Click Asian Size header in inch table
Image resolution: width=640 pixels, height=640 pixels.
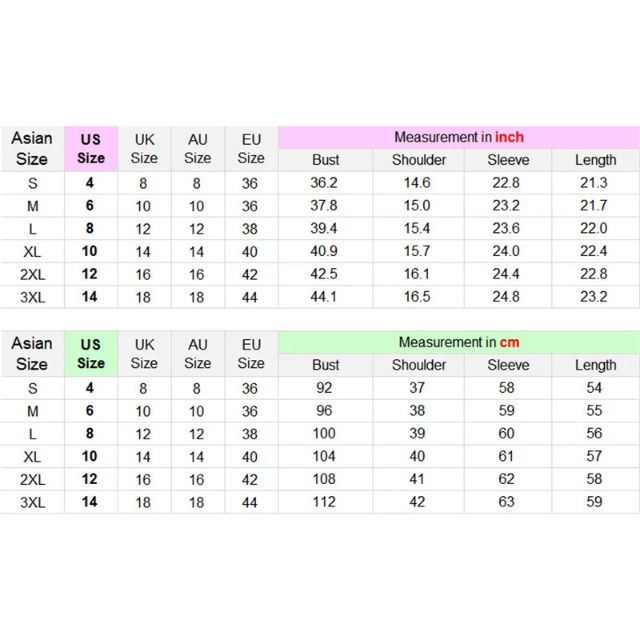point(32,149)
